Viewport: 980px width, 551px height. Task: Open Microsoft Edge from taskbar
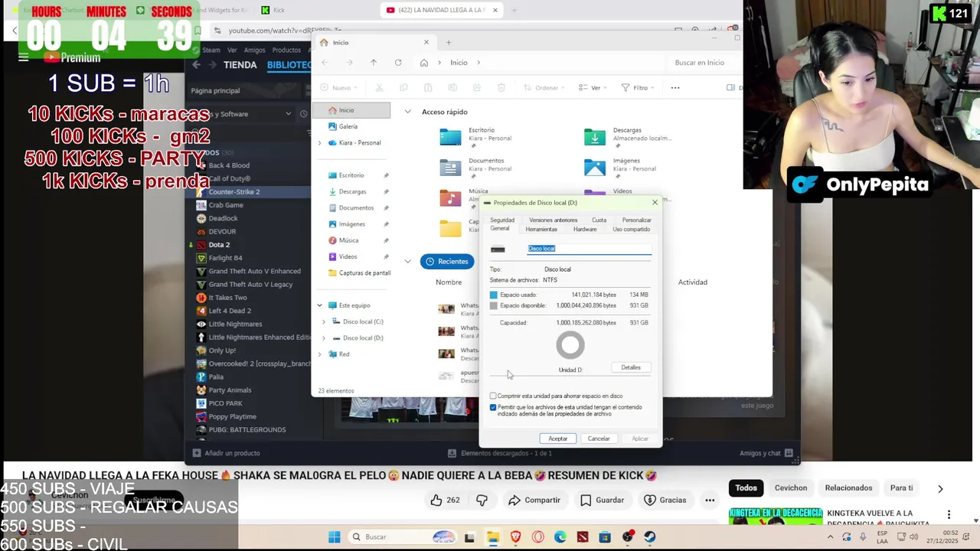(x=560, y=536)
